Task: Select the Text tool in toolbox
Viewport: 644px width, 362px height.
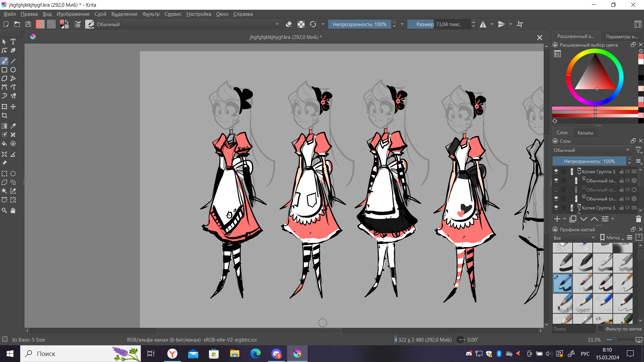Action: (x=13, y=42)
